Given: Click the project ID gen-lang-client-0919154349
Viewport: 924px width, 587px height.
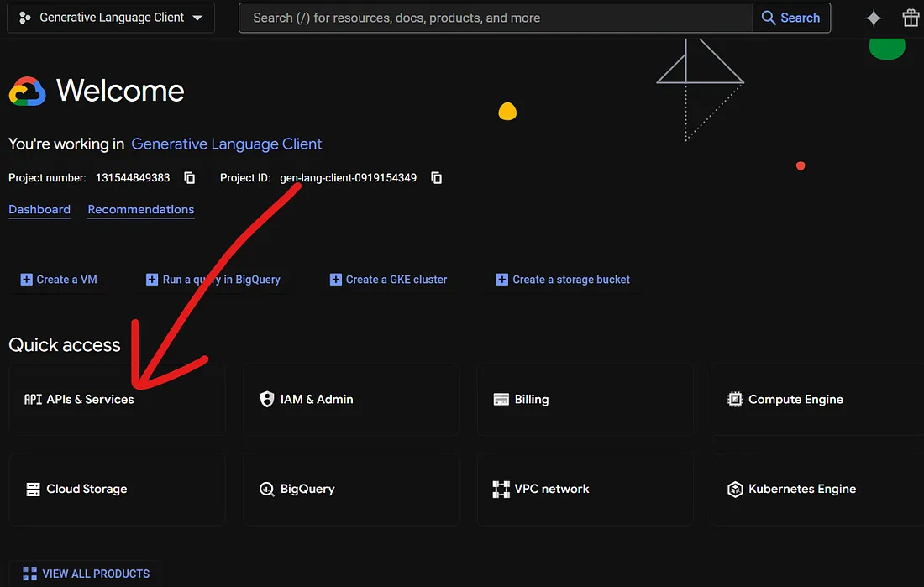Looking at the screenshot, I should [x=349, y=177].
